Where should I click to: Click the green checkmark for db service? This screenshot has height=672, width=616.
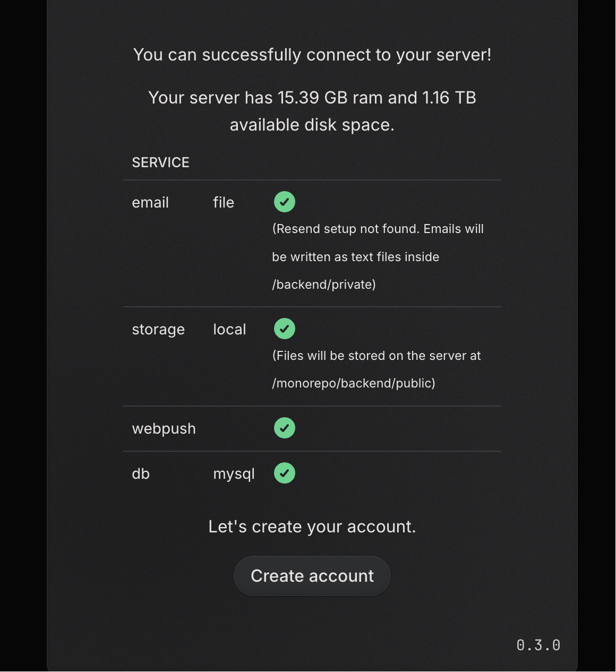[x=285, y=473]
